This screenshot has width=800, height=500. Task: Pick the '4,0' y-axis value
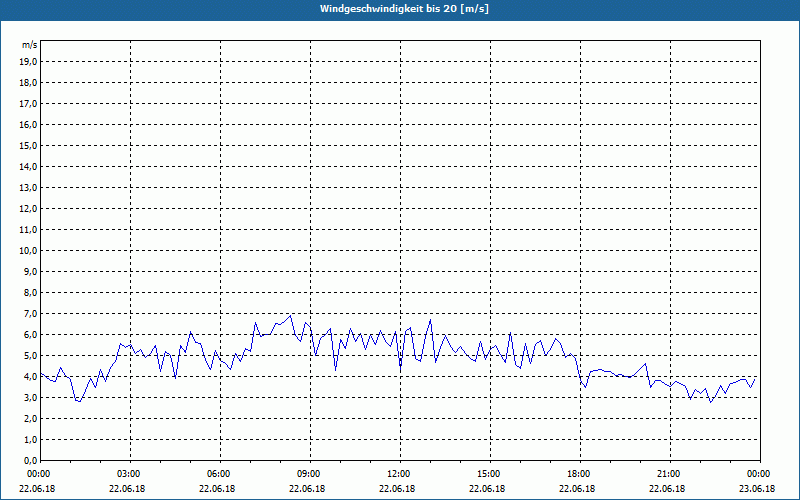[x=30, y=377]
